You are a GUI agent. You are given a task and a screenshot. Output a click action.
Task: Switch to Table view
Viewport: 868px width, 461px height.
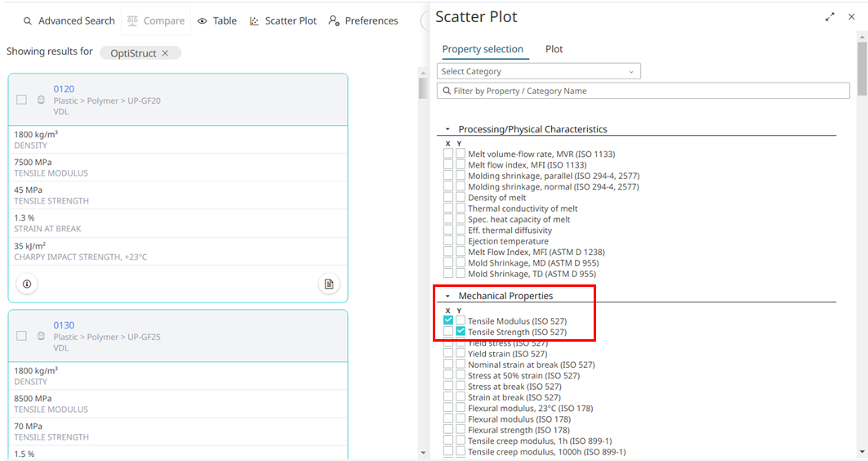217,20
